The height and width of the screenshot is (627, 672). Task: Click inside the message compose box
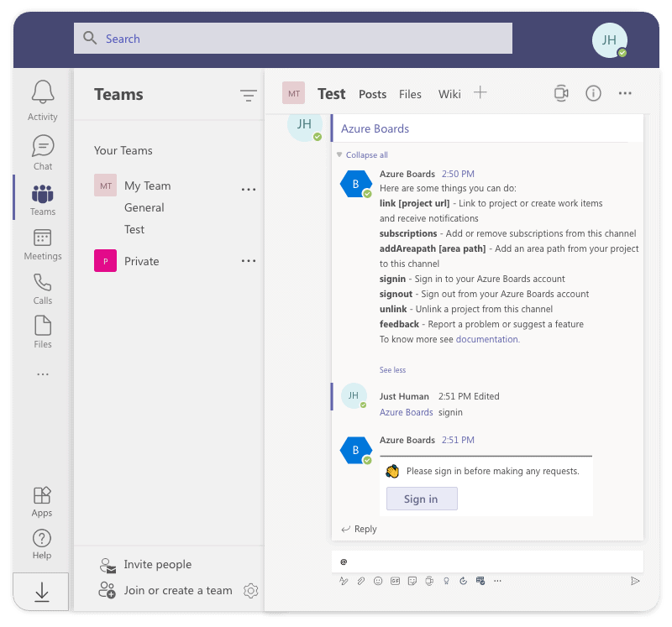pos(487,561)
